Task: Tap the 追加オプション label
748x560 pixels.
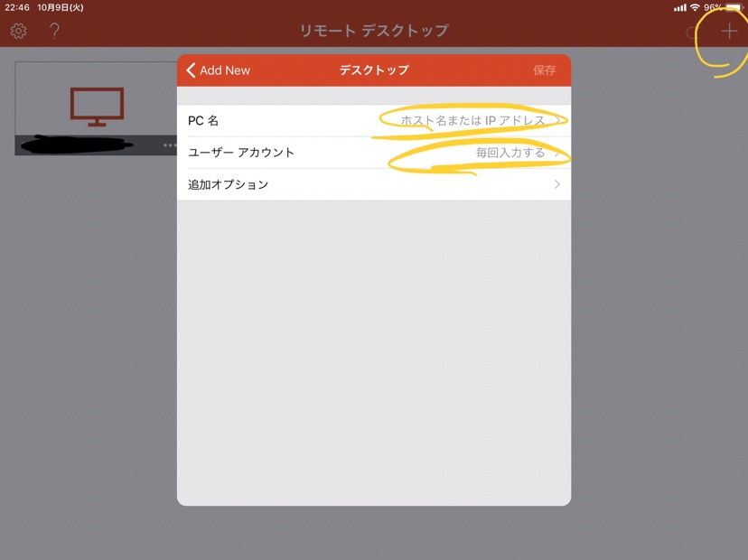Action: pyautogui.click(x=228, y=184)
